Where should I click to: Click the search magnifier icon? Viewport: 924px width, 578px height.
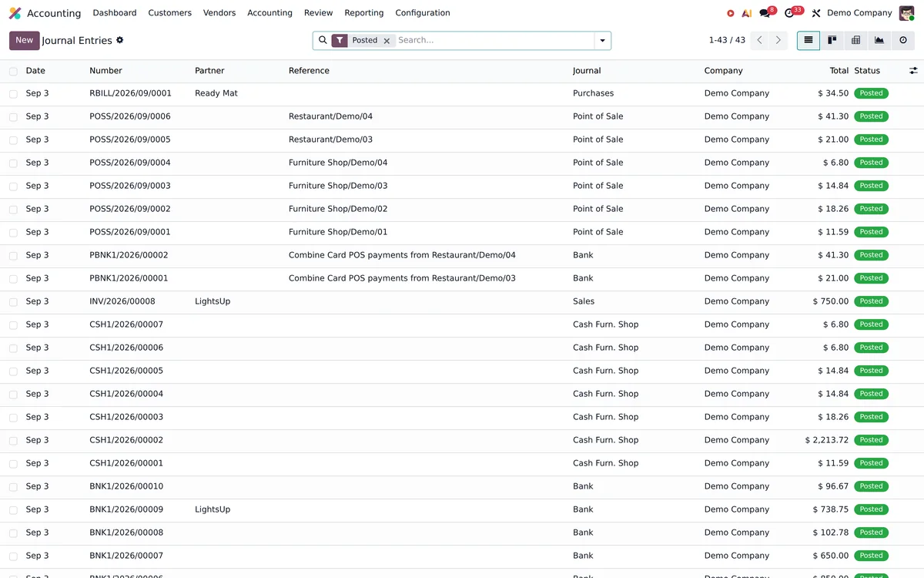pos(323,40)
